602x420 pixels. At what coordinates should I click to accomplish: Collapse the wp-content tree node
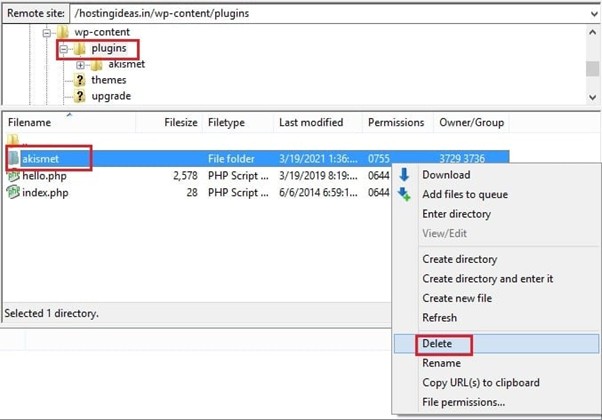(47, 32)
